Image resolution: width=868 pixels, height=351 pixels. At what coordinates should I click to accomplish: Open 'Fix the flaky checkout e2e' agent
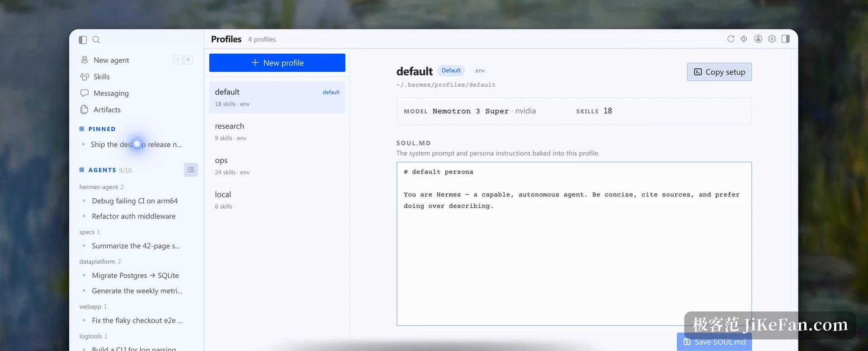(x=137, y=320)
